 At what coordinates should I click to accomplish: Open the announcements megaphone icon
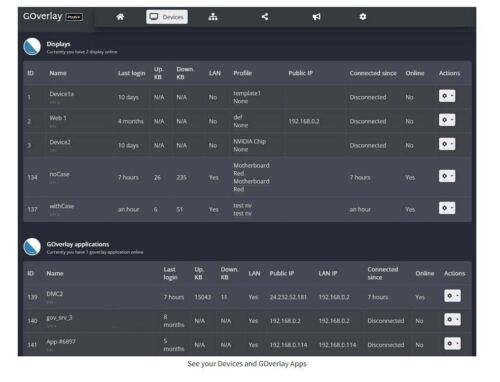tap(316, 17)
